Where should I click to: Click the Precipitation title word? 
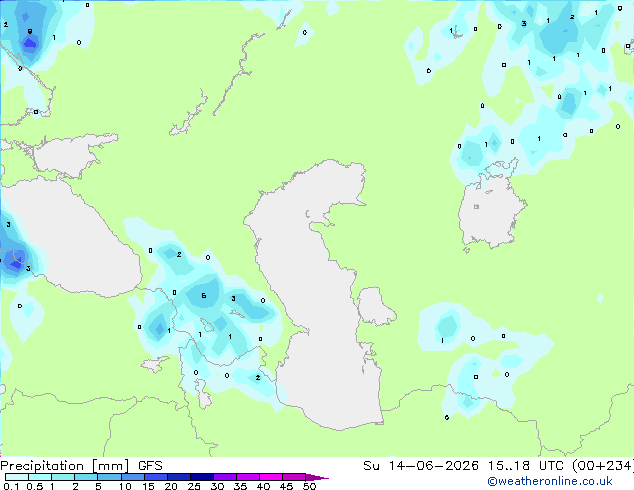pos(42,466)
